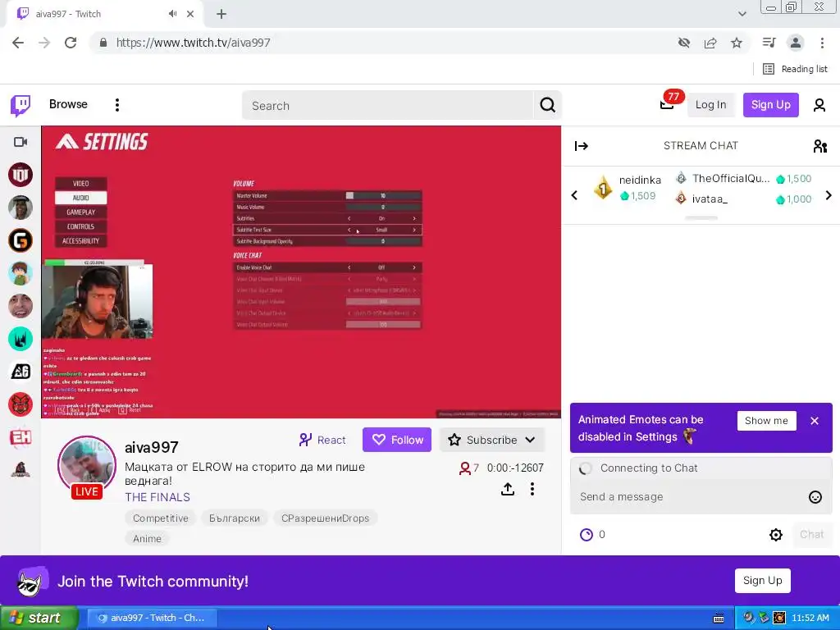The image size is (840, 630).
Task: Open the EH channel avatar in sidebar
Action: [x=21, y=437]
